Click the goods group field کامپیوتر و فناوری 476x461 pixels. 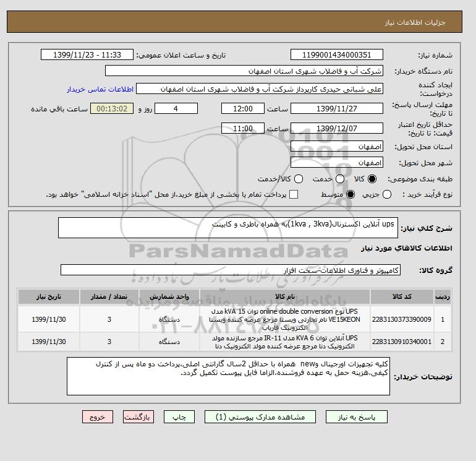click(x=231, y=270)
